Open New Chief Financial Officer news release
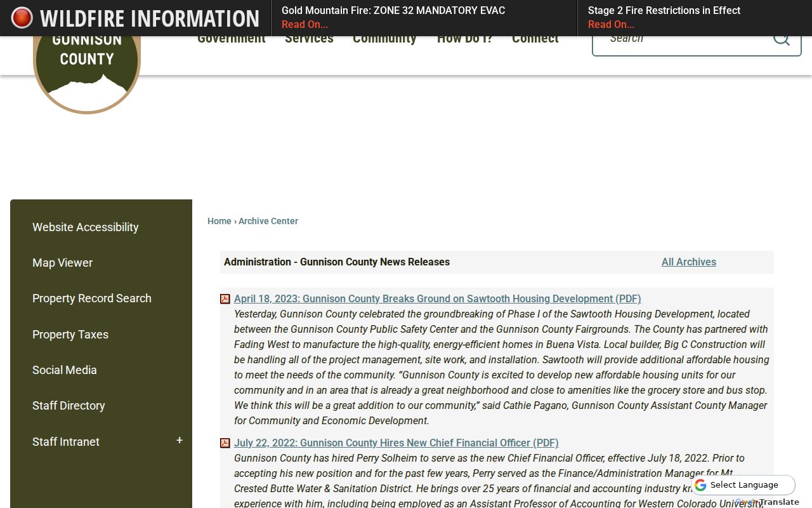 click(x=396, y=443)
